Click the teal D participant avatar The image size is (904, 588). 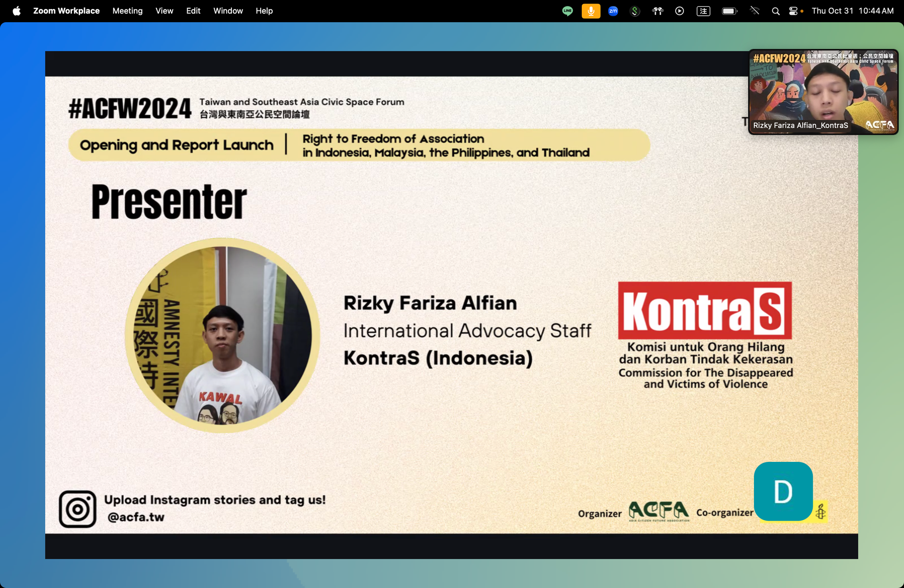point(783,491)
